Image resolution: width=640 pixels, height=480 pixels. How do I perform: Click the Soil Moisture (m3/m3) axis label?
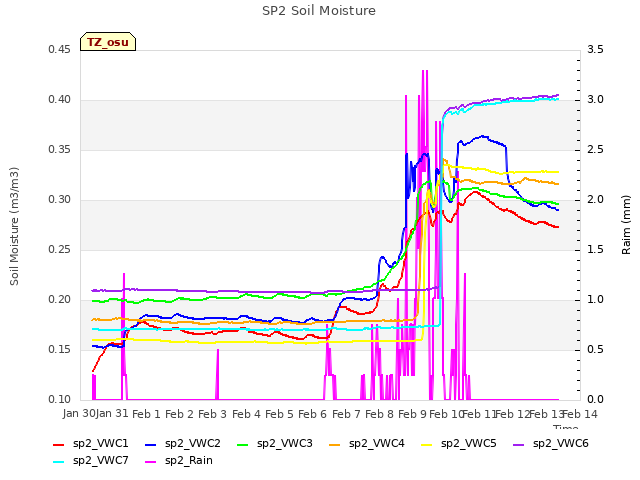pyautogui.click(x=14, y=226)
